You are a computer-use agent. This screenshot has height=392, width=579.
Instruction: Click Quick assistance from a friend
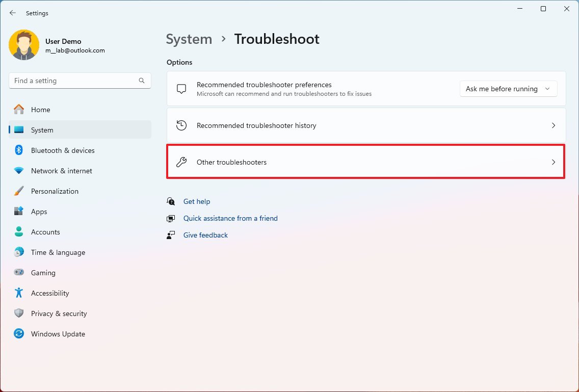click(x=230, y=218)
